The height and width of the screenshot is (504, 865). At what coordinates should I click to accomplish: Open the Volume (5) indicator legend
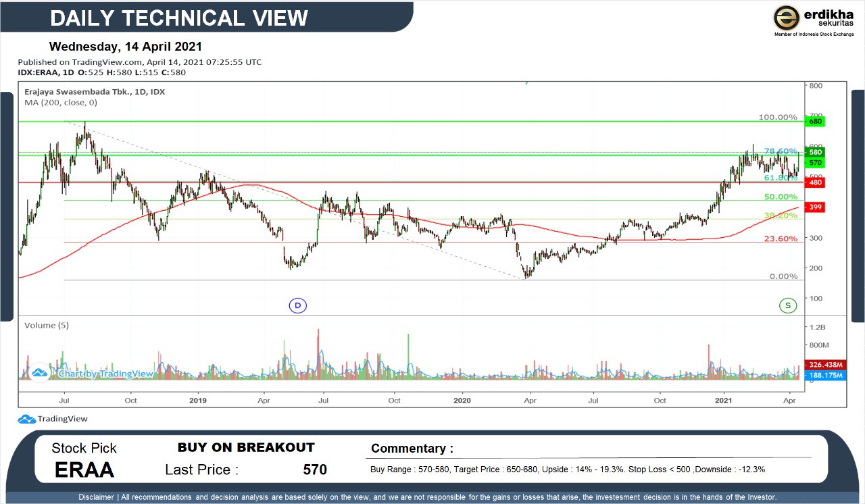[47, 325]
